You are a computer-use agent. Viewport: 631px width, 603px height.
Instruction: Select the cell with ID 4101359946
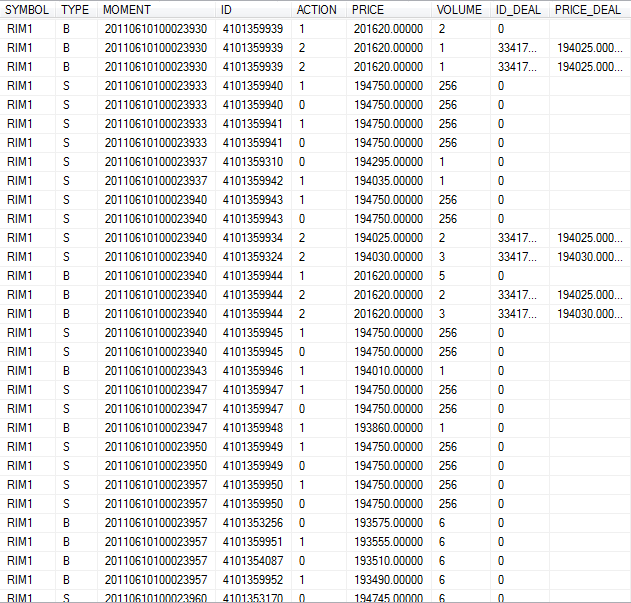click(252, 371)
